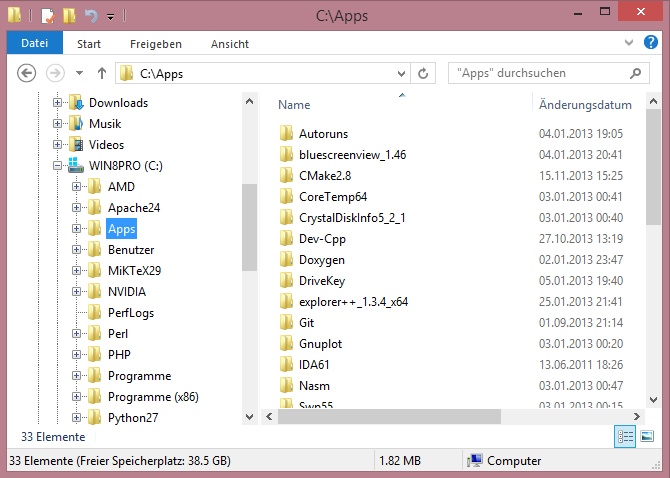Select the explorer++_1.3.4_x64 folder
The width and height of the screenshot is (670, 478).
tap(353, 302)
